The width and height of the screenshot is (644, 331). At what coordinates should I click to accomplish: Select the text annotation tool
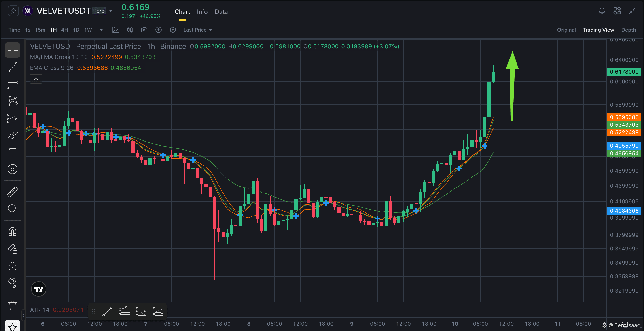[13, 152]
